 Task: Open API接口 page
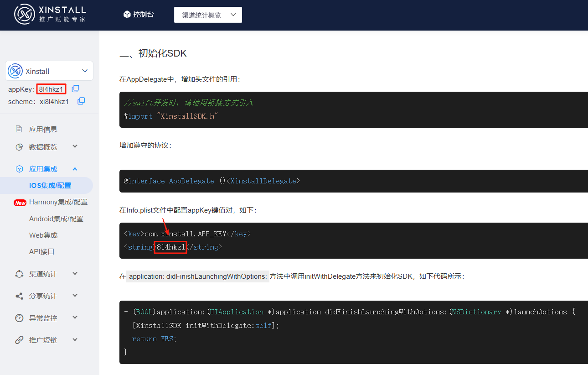42,251
